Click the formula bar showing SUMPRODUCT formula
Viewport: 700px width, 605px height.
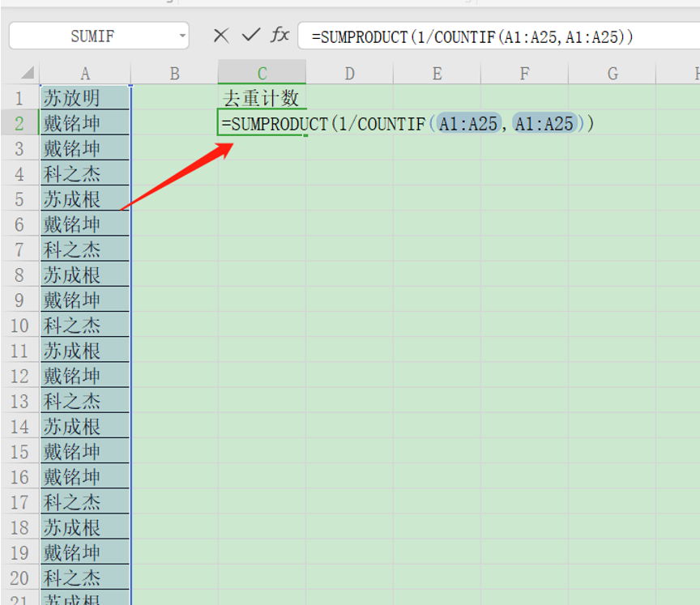(x=498, y=36)
